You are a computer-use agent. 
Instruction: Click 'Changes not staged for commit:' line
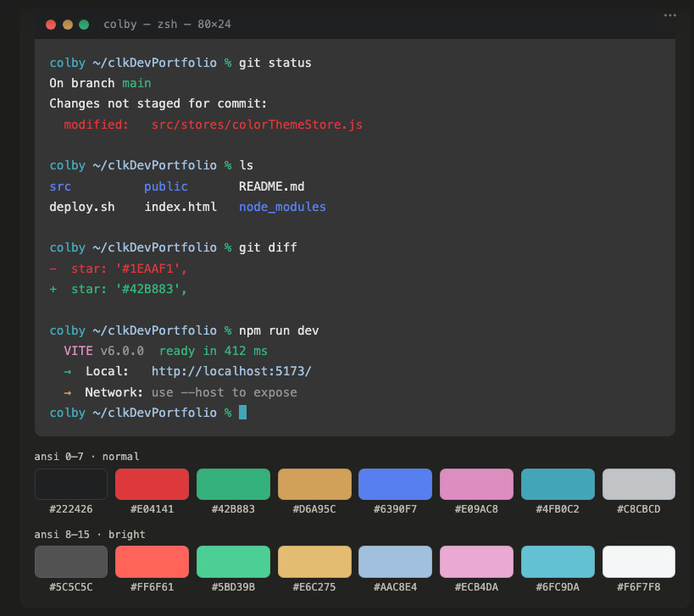click(x=158, y=103)
